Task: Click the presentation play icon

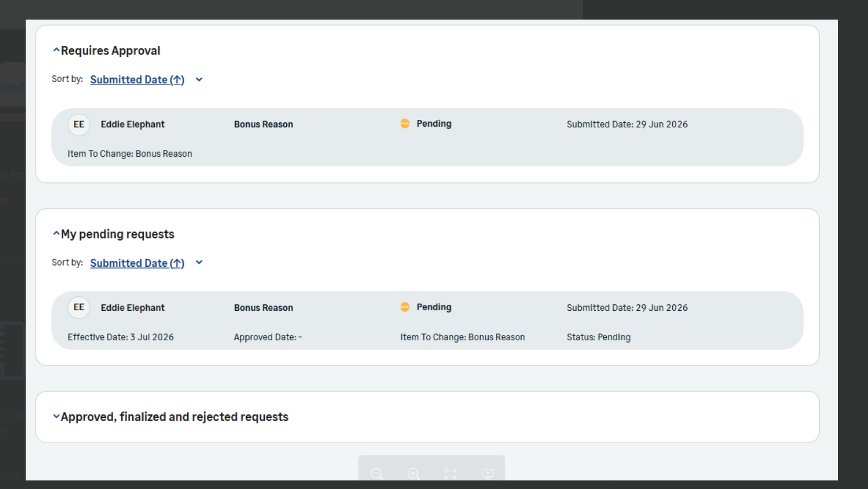Action: point(488,474)
